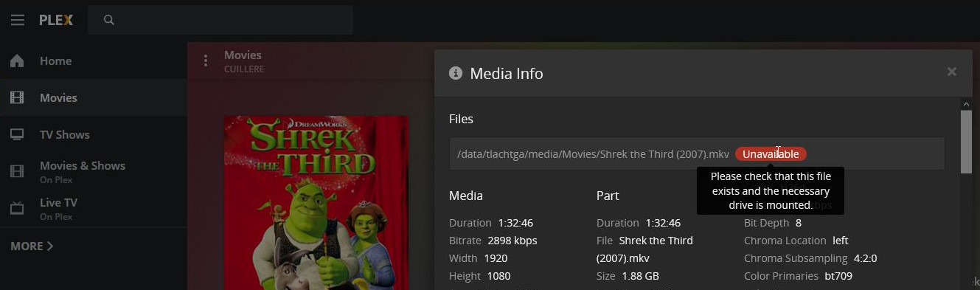
Task: Open the Movies library three-dot menu
Action: pos(206,61)
